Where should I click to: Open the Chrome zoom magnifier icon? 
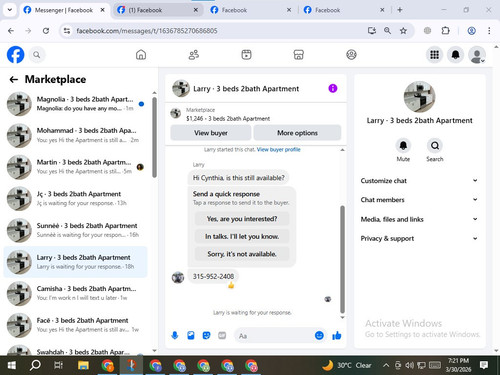387,31
